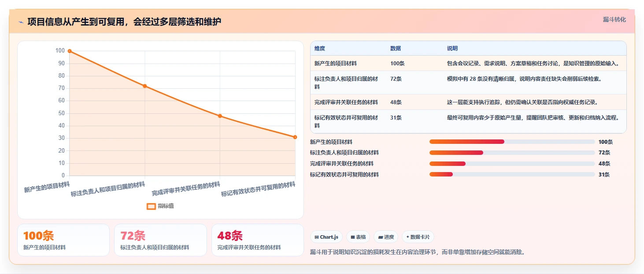Click the description starting 包含会议记录、需求说明
The image size is (644, 274).
pyautogui.click(x=533, y=64)
